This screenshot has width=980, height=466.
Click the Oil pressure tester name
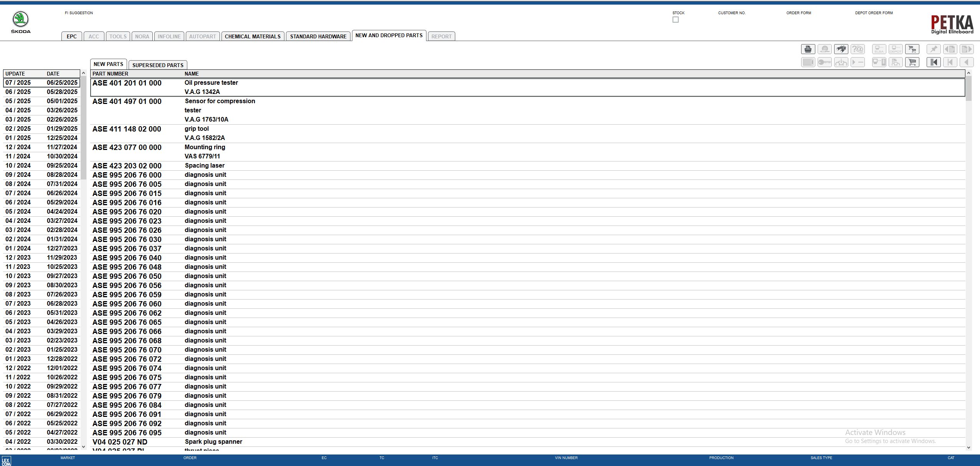point(211,82)
